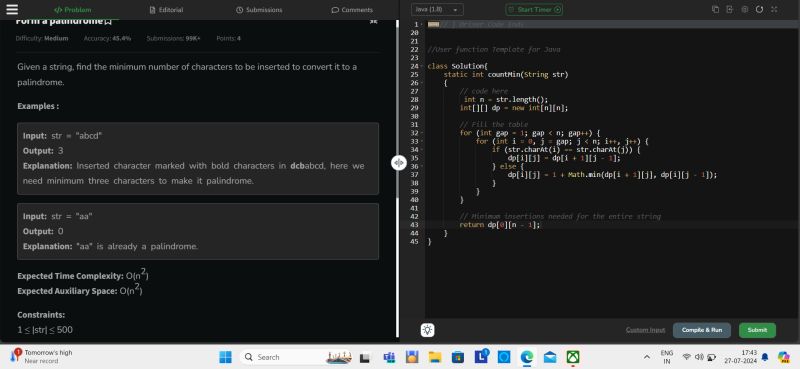Click the second example Input str = "aa"
Viewport: 800px width, 369px height.
tap(58, 216)
